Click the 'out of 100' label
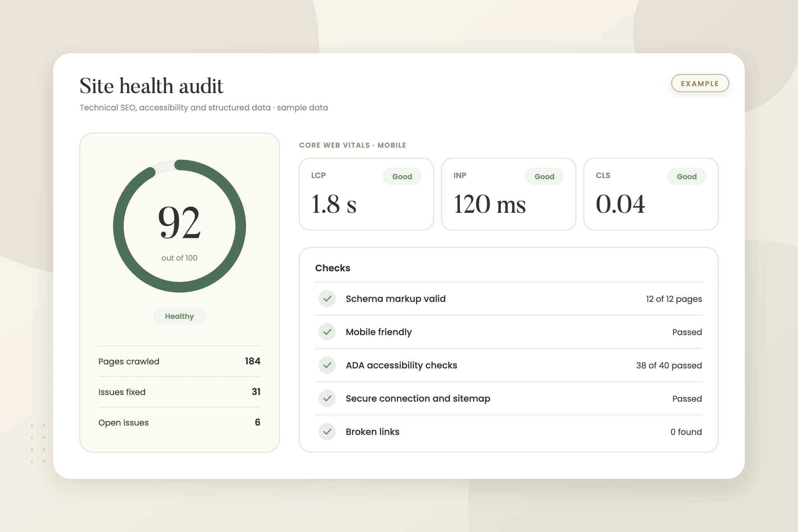The image size is (798, 532). click(179, 258)
